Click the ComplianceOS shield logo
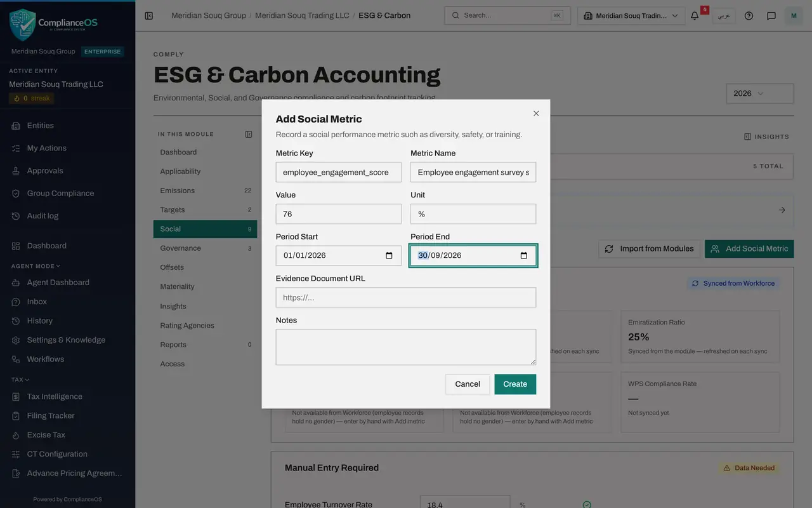Image resolution: width=812 pixels, height=508 pixels. tap(22, 25)
